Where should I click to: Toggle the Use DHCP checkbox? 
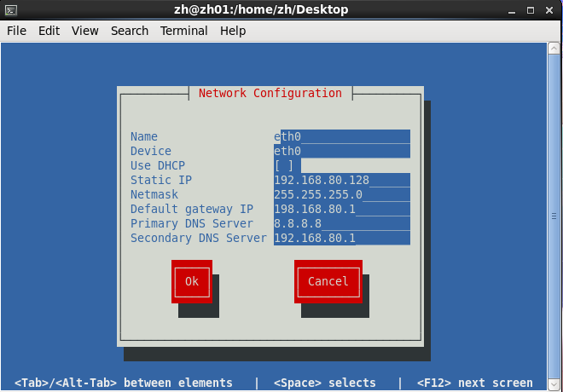coord(284,165)
